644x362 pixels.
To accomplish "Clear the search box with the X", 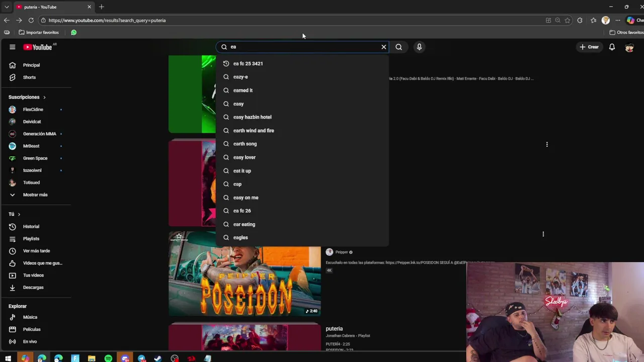I will pyautogui.click(x=384, y=47).
